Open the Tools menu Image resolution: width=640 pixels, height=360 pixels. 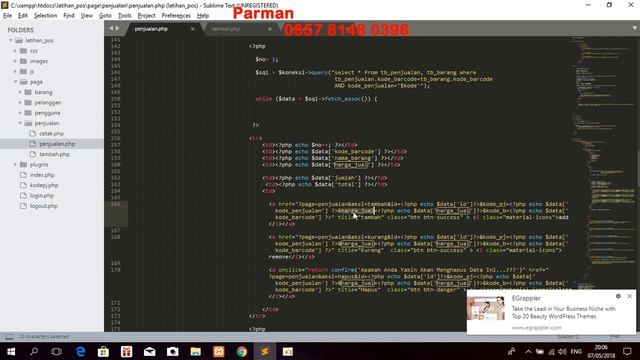pos(124,16)
